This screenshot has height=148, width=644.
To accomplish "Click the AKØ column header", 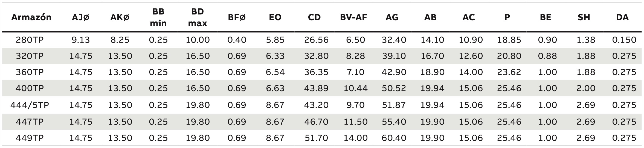I will 120,17.
